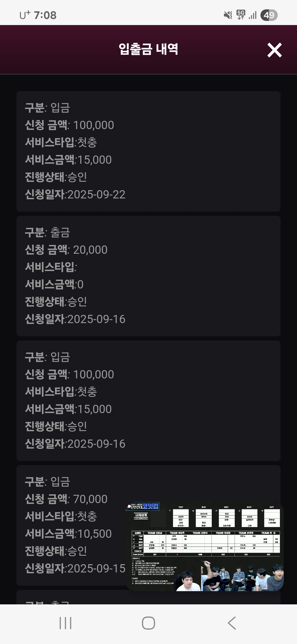Screen dimensions: 297x644
Task: Tap the Android home button icon
Action: pos(148,623)
